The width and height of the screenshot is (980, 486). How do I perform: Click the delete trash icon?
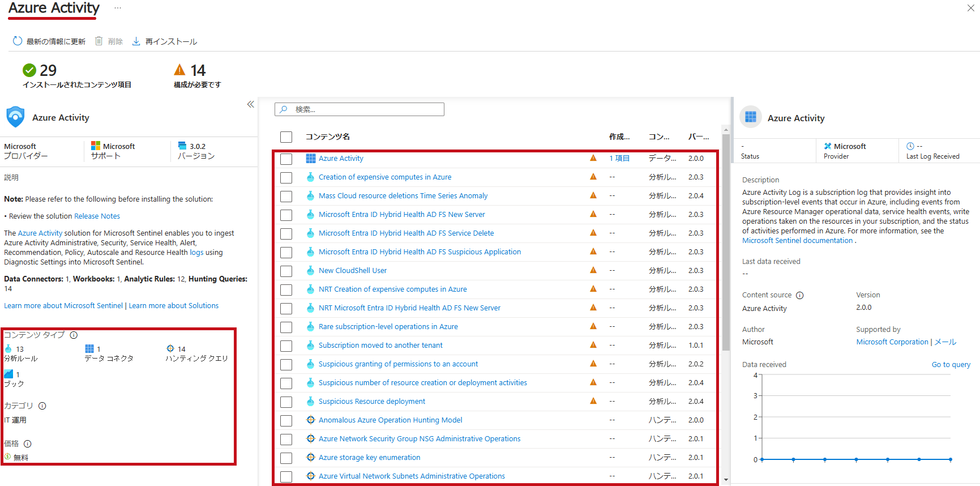click(99, 41)
